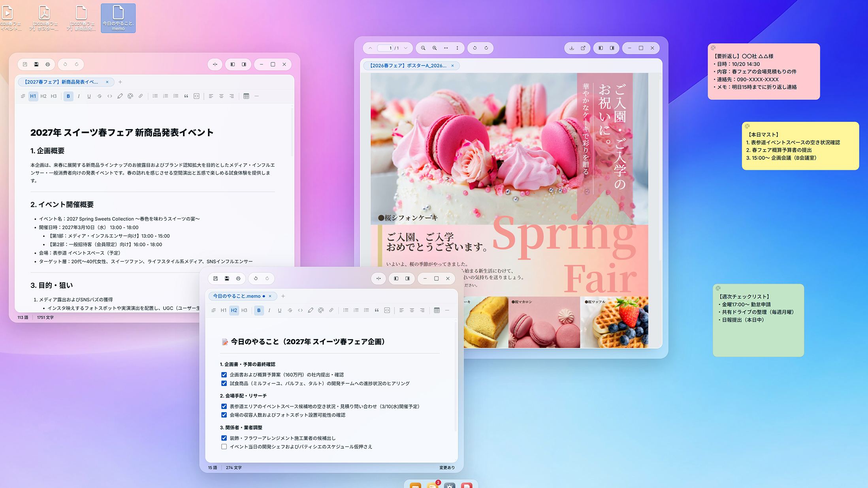
Task: Click strikethrough in the 新商品発表 editor toolbar
Action: 99,96
